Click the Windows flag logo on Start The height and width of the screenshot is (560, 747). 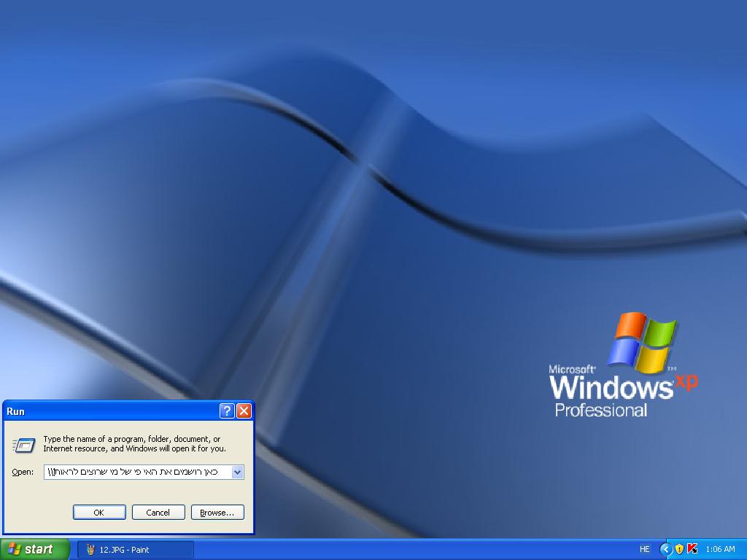click(x=14, y=549)
